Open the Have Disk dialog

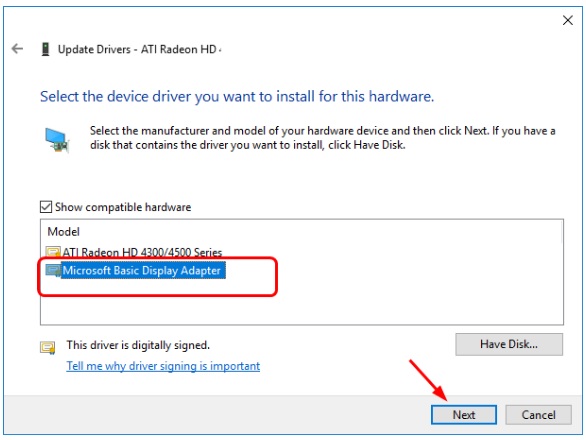point(509,344)
